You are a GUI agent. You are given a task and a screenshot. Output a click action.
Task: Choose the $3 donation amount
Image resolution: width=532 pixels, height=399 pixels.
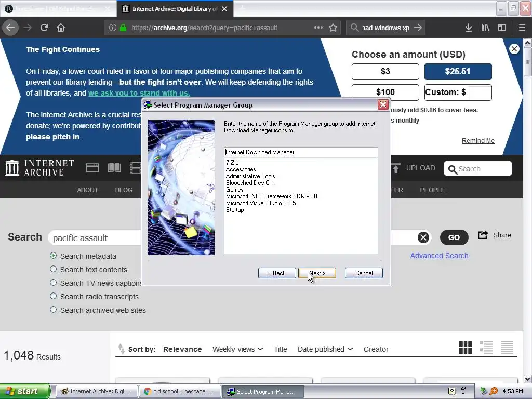pos(385,72)
